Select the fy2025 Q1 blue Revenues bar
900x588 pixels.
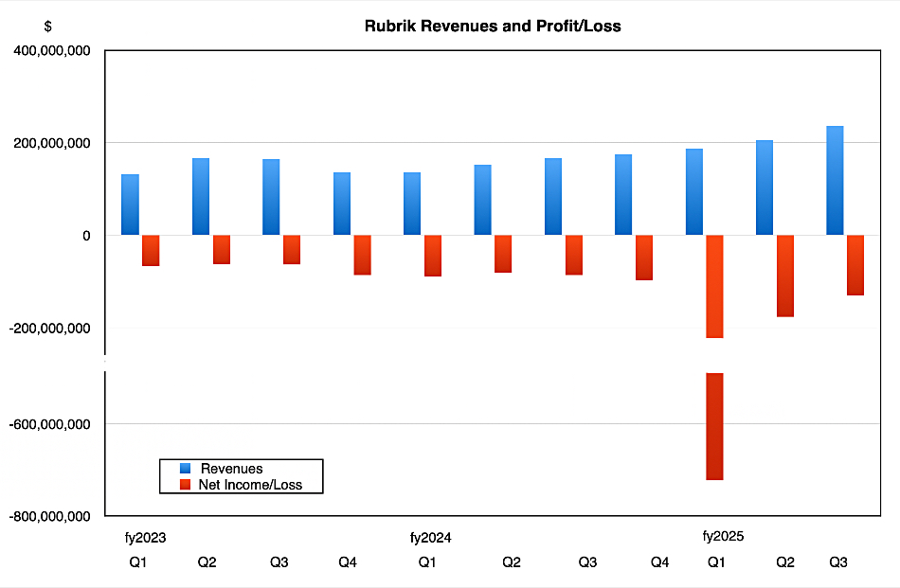[694, 192]
